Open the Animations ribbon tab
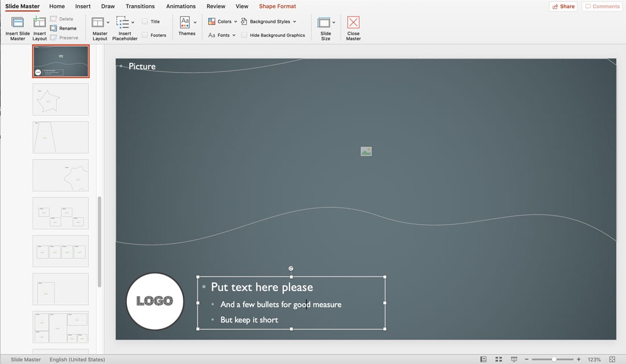 180,6
